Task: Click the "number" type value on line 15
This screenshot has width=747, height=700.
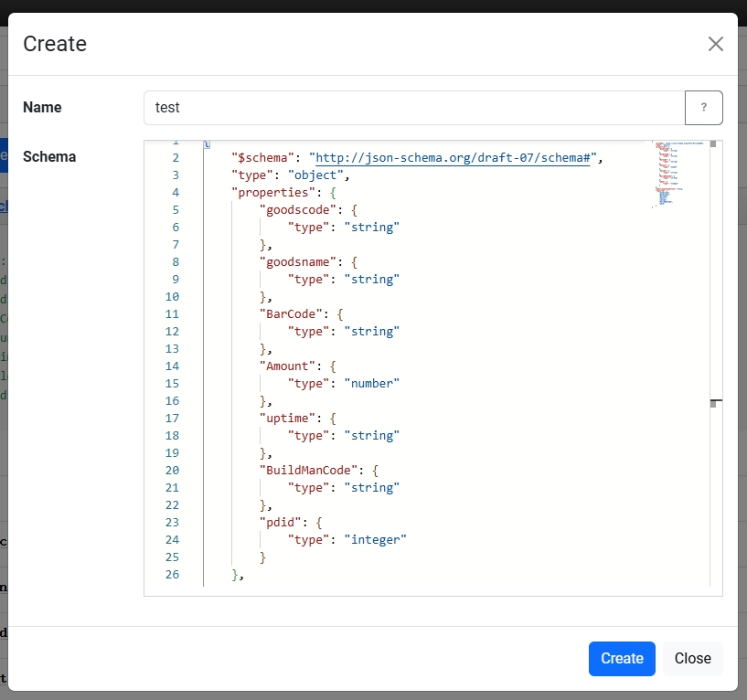Action: tap(371, 384)
